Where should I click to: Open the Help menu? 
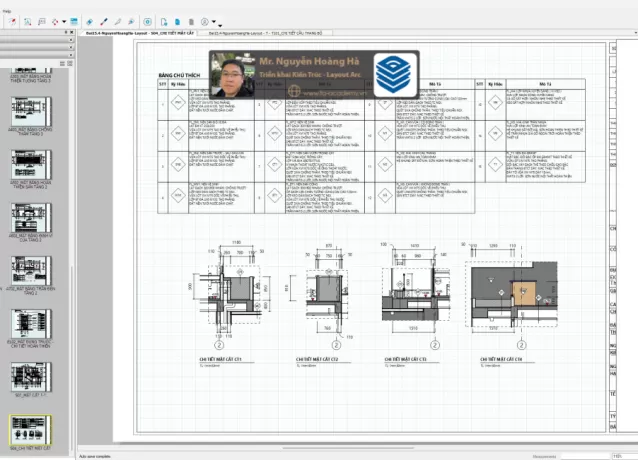(7, 11)
